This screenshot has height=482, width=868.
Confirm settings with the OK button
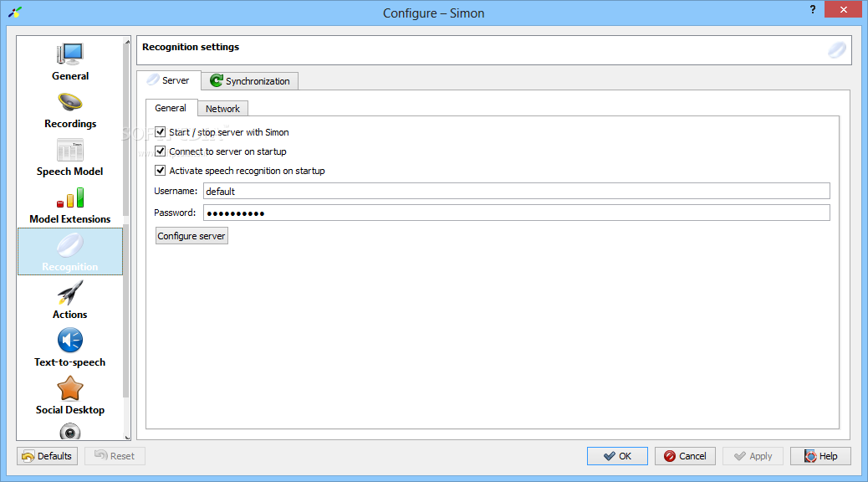pyautogui.click(x=617, y=456)
